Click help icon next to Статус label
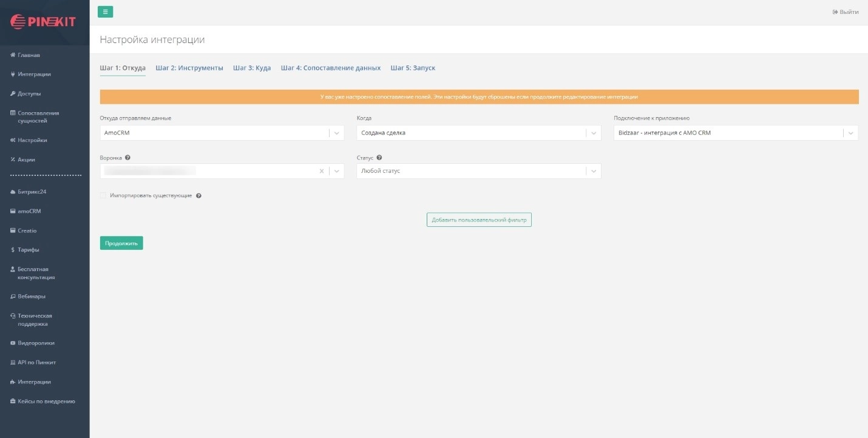Screen dimensions: 868x438 tap(379, 158)
